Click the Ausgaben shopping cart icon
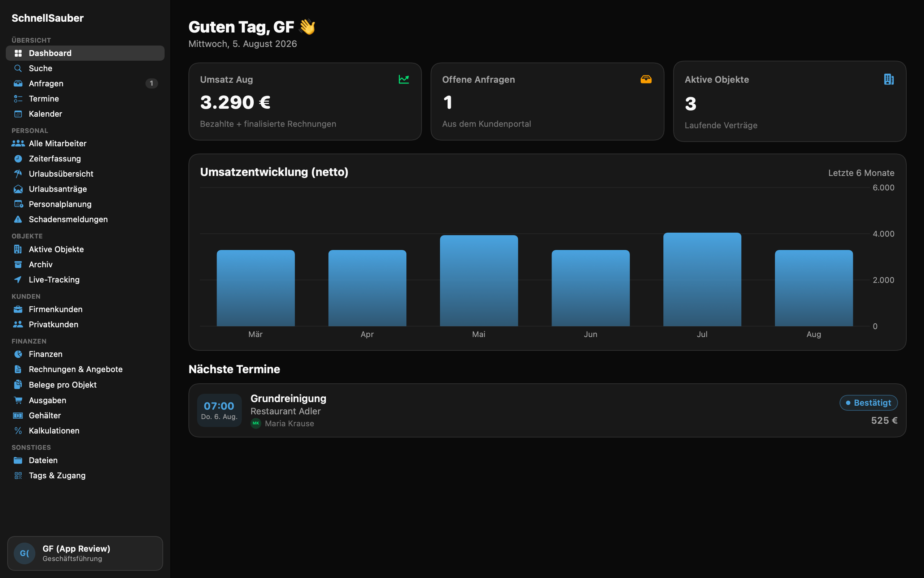Screen dimensions: 924x578 [x=18, y=400]
